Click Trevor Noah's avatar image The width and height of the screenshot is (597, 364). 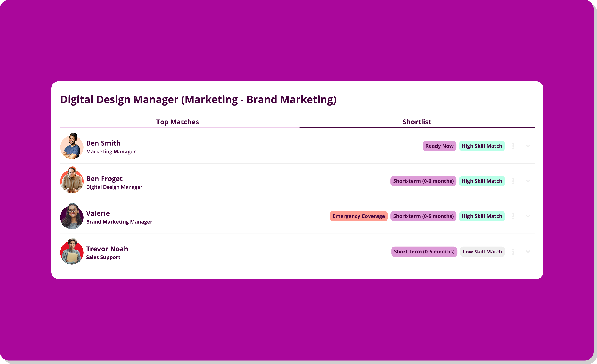tap(72, 252)
